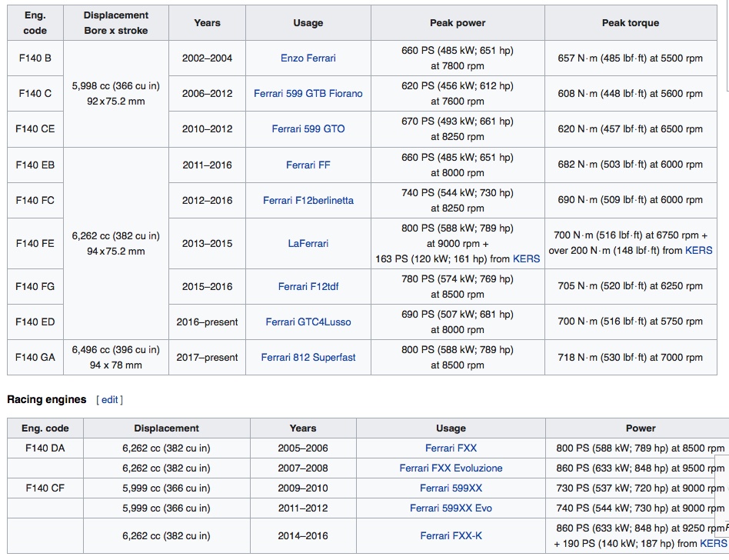This screenshot has height=560, width=729.
Task: Open the Ferrari FXX link
Action: tap(451, 448)
